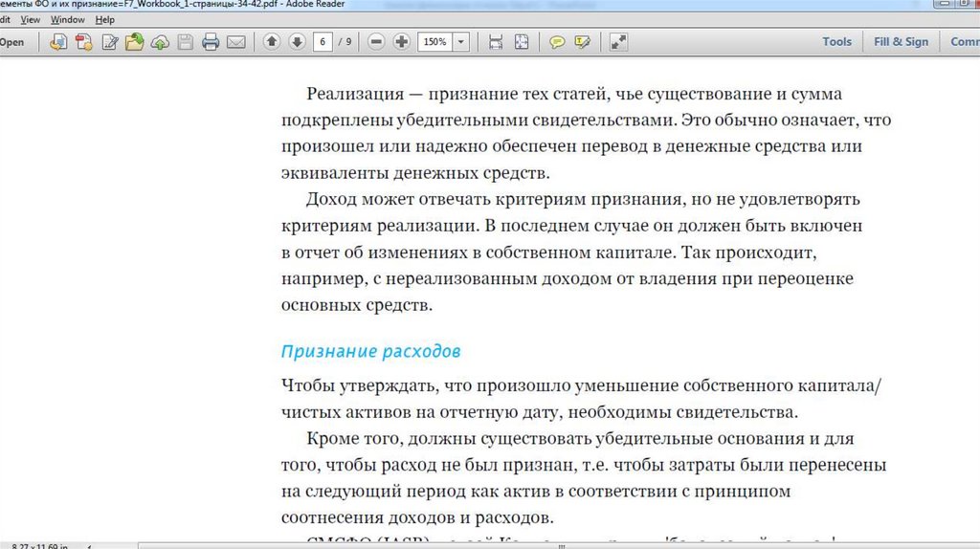Click the open folder icon
Screen dimensions: 980x549
click(x=134, y=42)
